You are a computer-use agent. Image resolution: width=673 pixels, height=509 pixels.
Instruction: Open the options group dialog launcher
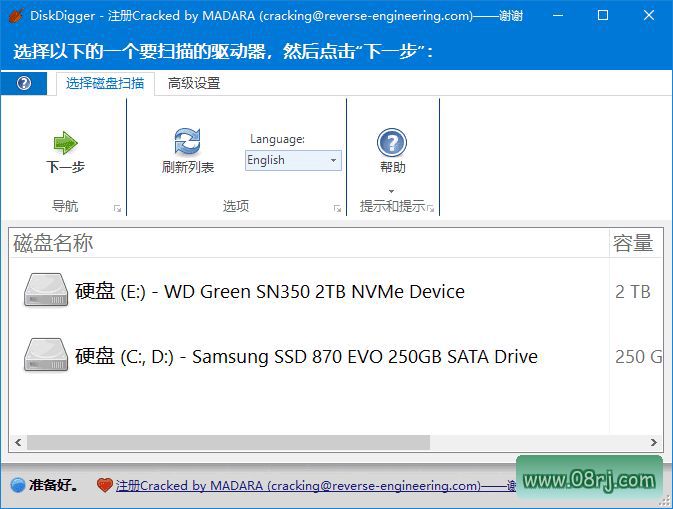coord(337,209)
